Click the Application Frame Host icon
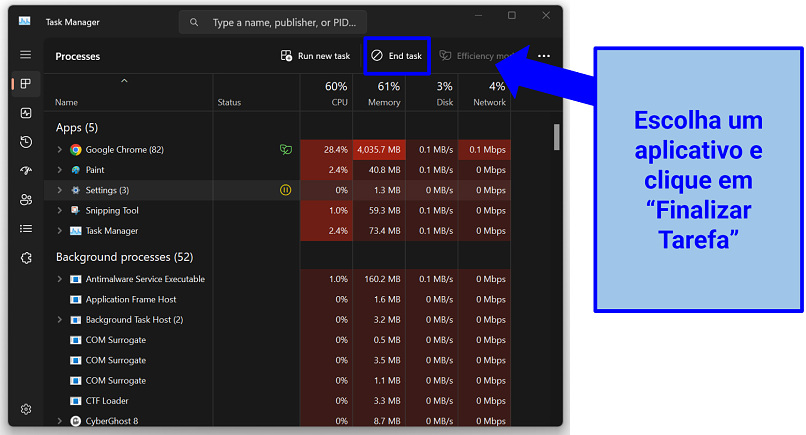Screen dimensions: 806x435 (x=76, y=299)
